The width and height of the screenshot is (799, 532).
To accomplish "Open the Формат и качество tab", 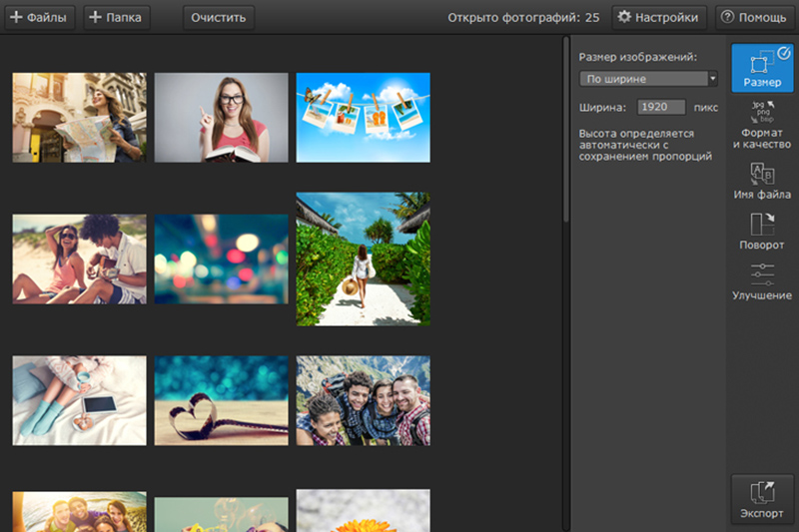I will click(x=762, y=125).
